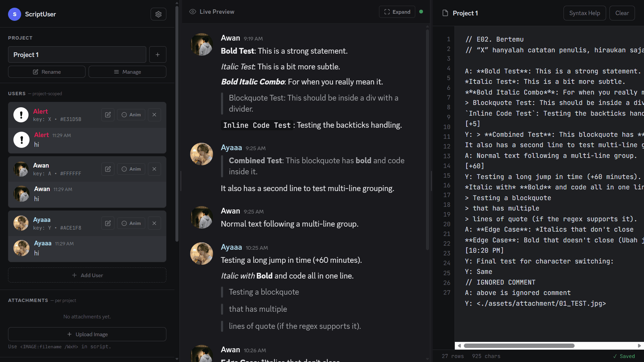Viewport: 644px width, 362px height.
Task: Click the edit pencil icon for user Ayaaa
Action: pyautogui.click(x=107, y=223)
